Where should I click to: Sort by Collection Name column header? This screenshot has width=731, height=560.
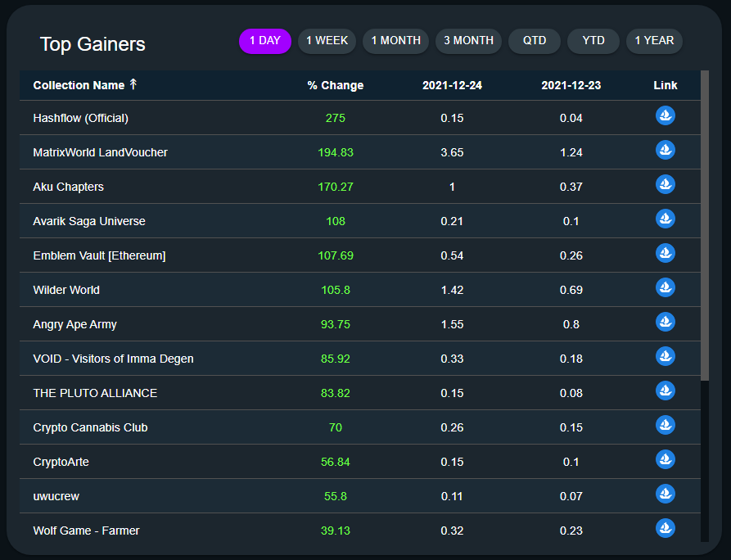click(79, 85)
